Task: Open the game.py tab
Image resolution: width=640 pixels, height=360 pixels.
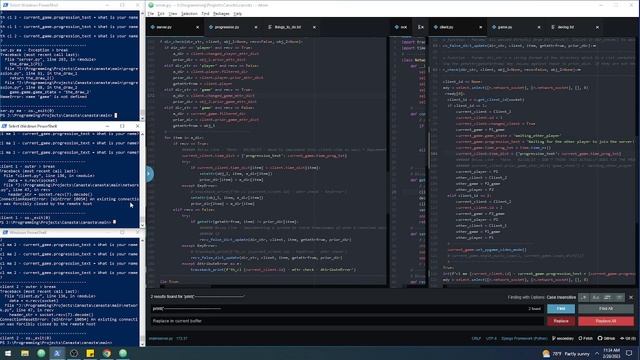Action: 516,27
